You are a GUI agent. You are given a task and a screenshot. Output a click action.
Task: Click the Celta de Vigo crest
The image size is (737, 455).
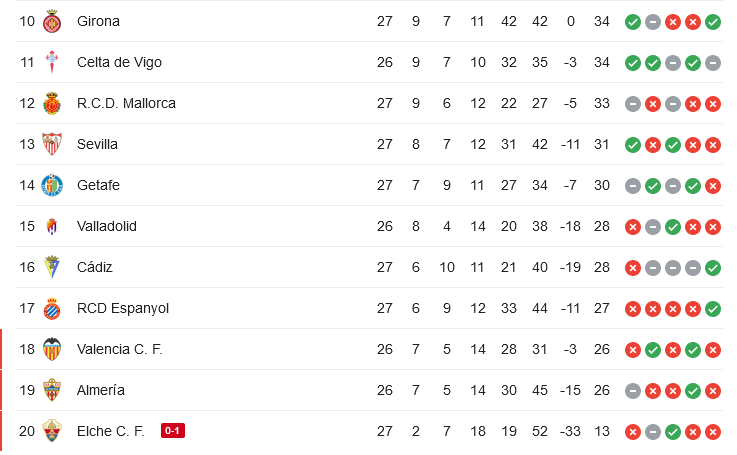pos(52,62)
